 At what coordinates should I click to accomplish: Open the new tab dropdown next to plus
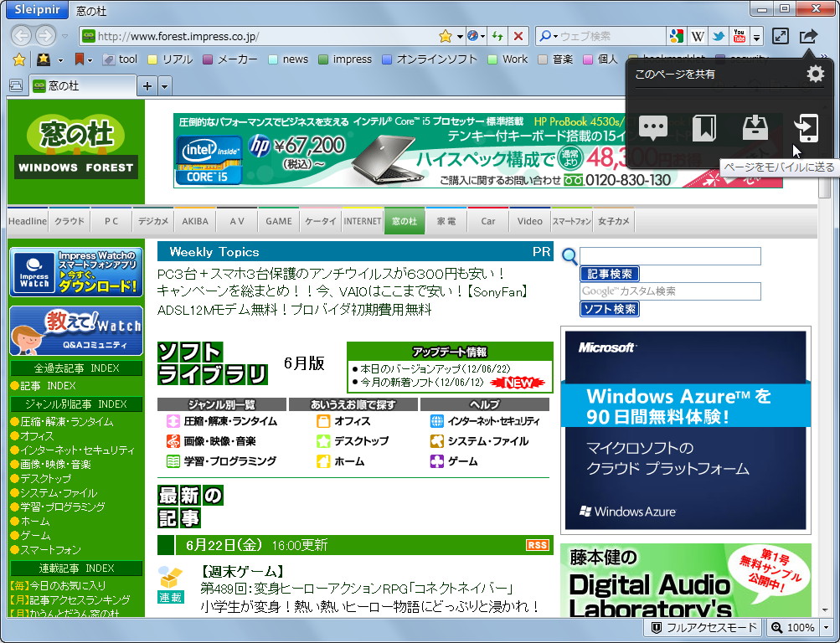point(164,85)
